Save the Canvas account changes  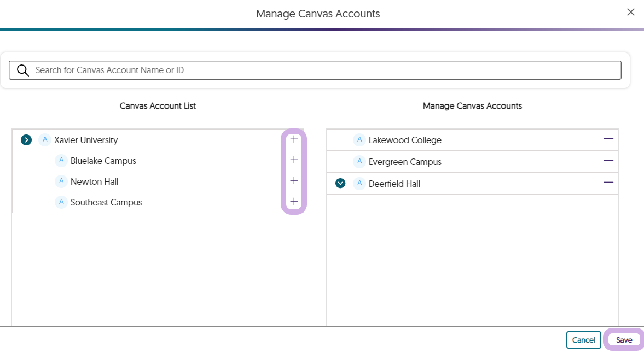point(624,340)
